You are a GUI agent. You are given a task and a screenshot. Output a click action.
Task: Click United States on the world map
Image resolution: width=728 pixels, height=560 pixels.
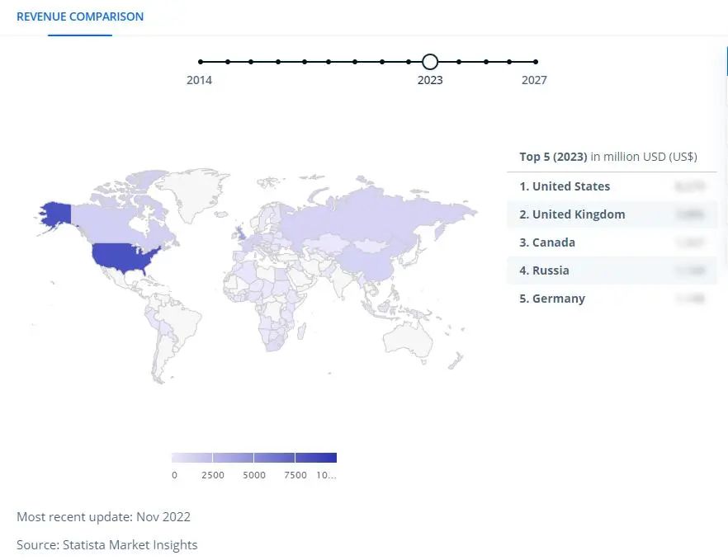point(123,258)
